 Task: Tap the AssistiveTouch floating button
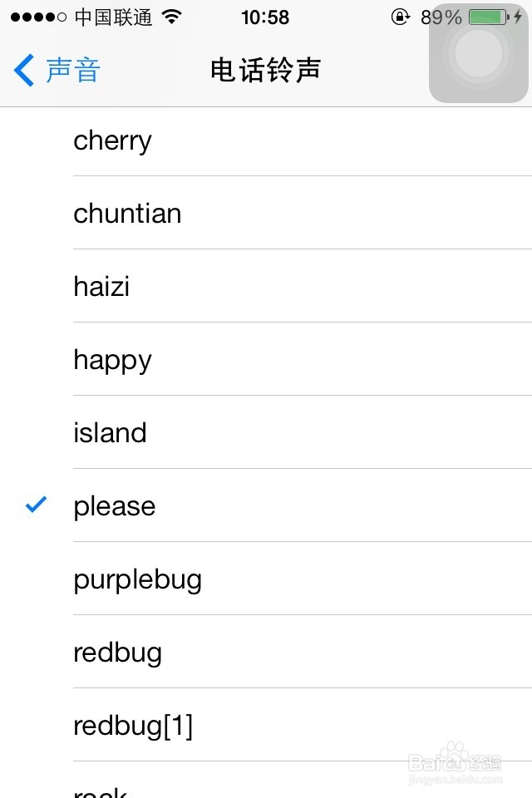pyautogui.click(x=479, y=53)
